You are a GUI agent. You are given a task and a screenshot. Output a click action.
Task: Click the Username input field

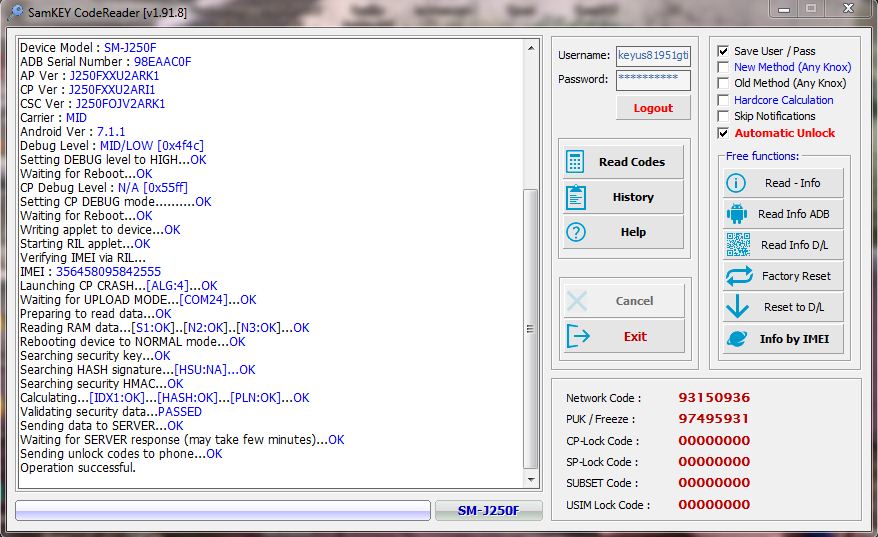653,55
